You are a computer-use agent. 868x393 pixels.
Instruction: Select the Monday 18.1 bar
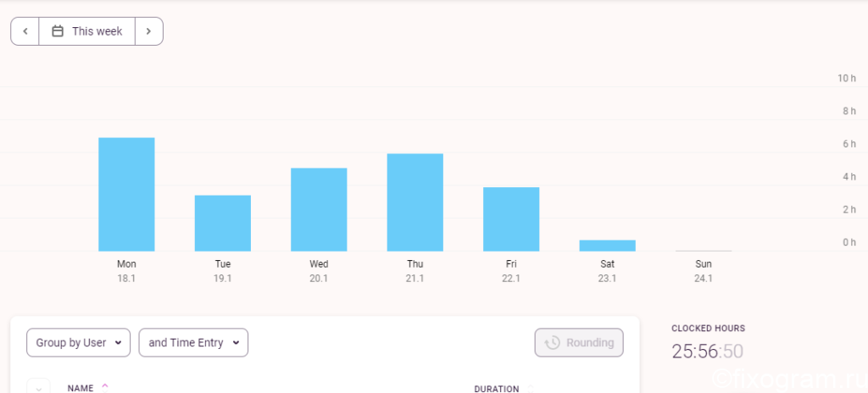[126, 194]
